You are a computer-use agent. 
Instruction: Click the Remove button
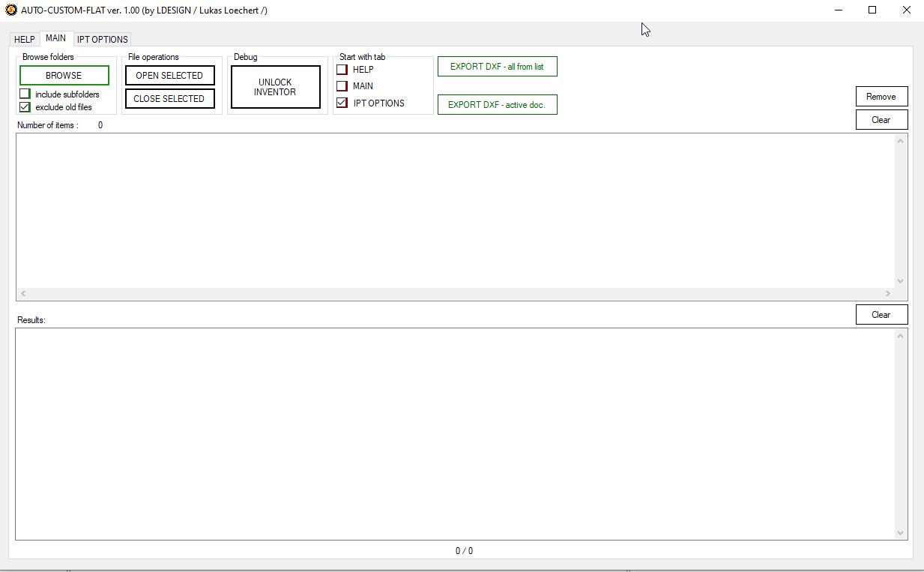(881, 96)
